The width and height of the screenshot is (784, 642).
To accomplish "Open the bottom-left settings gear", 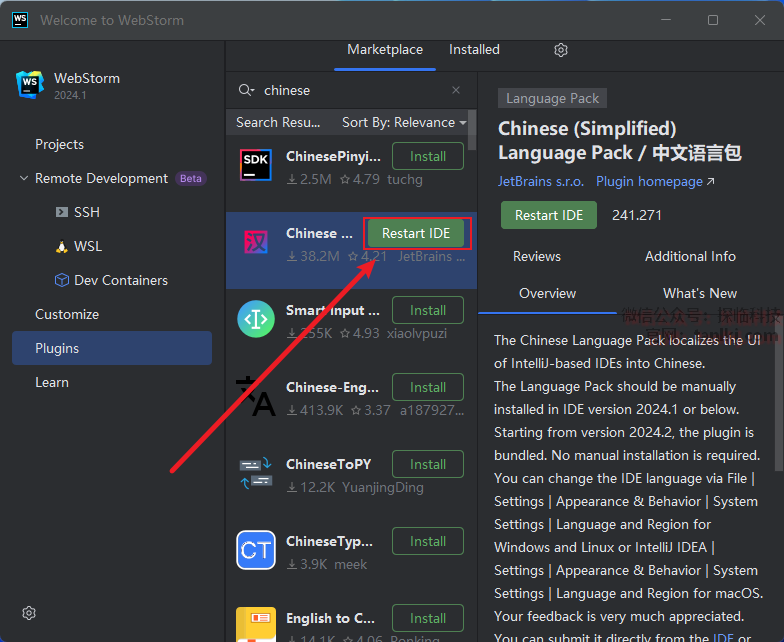I will point(29,613).
